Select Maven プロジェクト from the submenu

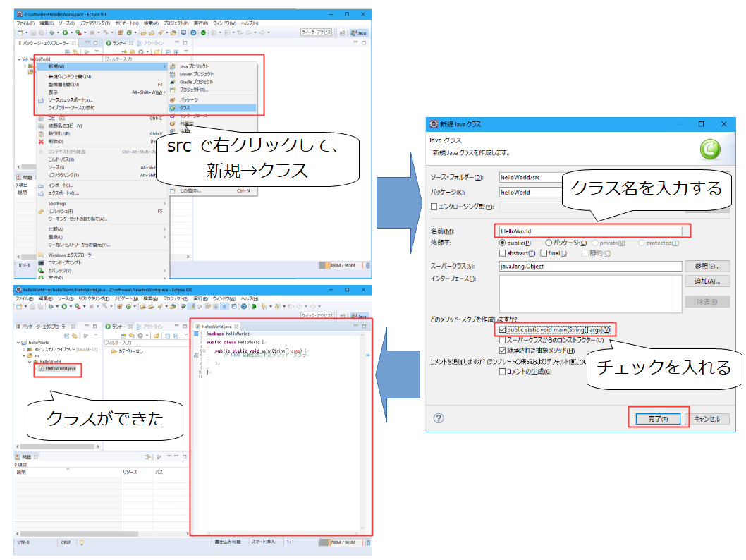(213, 74)
